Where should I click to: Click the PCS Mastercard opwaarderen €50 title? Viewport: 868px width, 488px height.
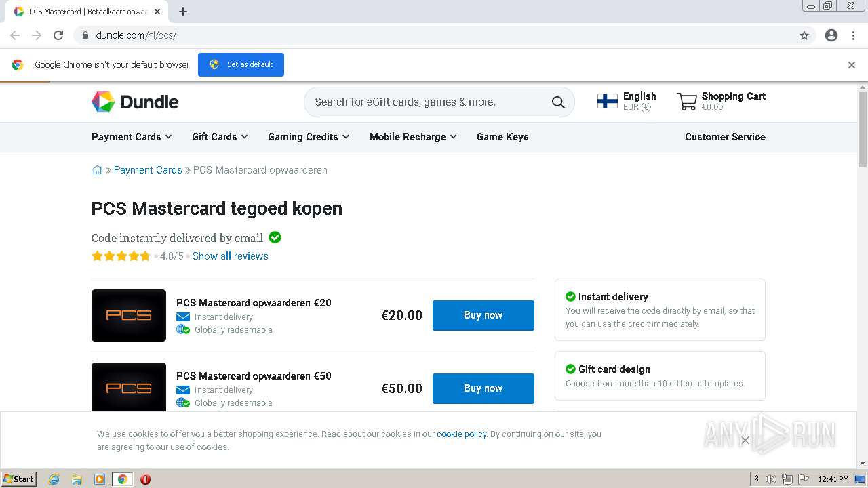click(254, 376)
